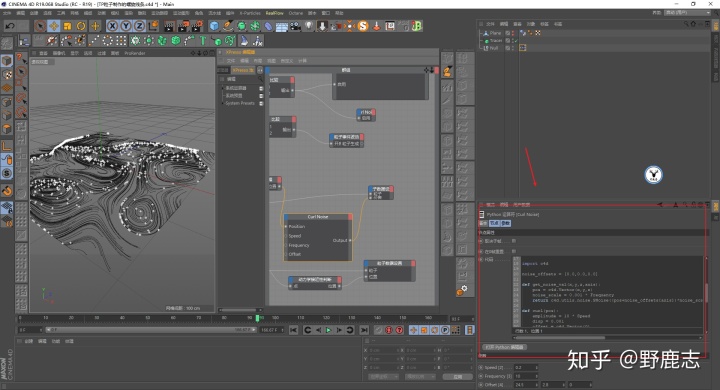The width and height of the screenshot is (720, 390).
Task: Select the Live Selection tool
Action: 40,26
